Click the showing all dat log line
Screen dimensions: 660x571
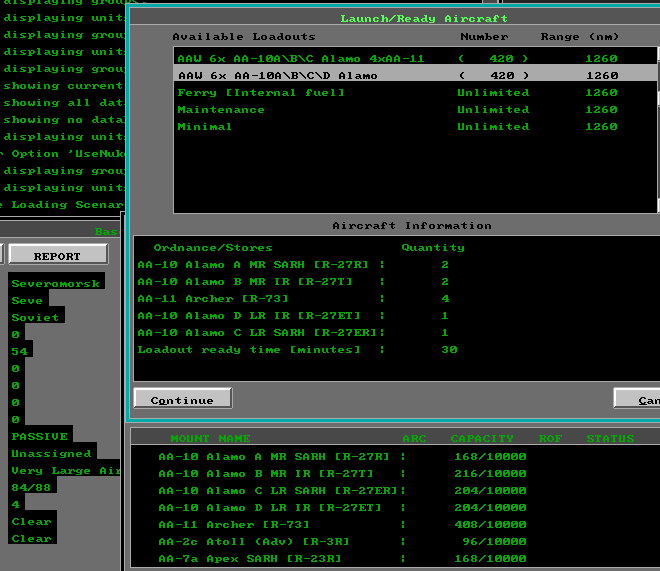pyautogui.click(x=64, y=103)
